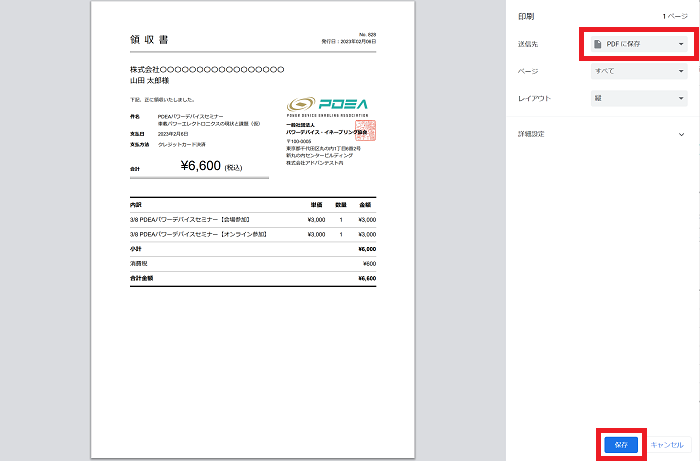Click the PDEA logo on the receipt

click(x=327, y=104)
